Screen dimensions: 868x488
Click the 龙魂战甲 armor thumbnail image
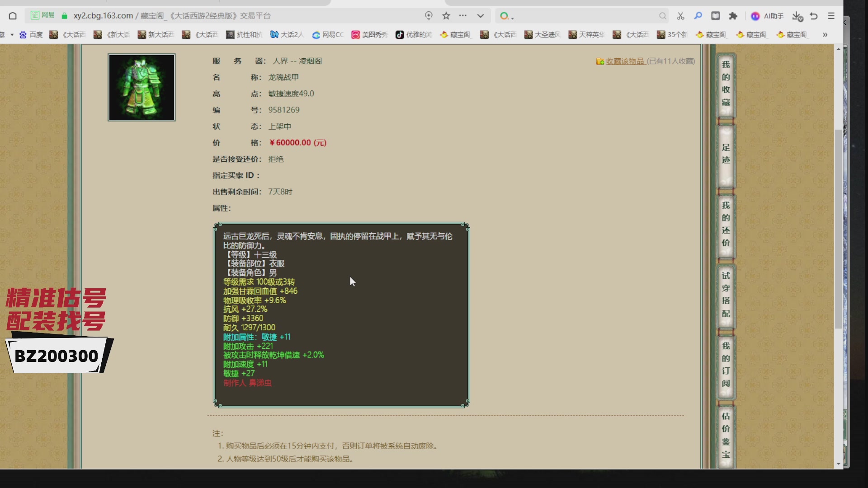click(x=141, y=87)
